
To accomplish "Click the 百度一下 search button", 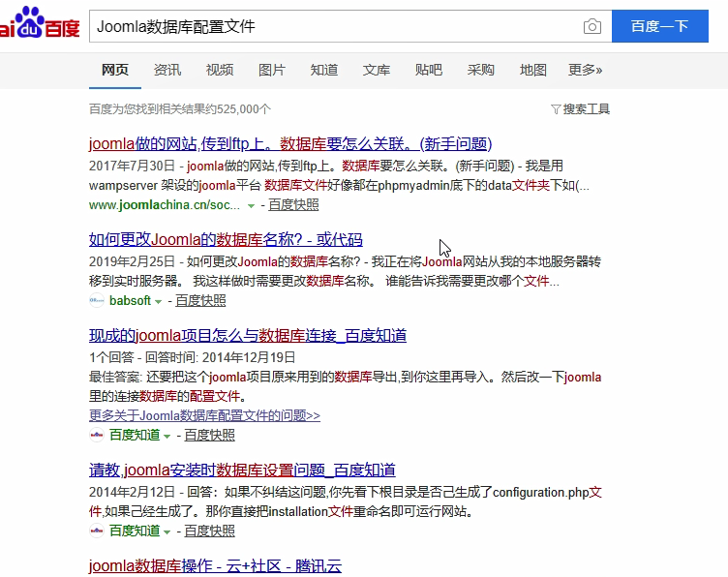I will coord(660,26).
